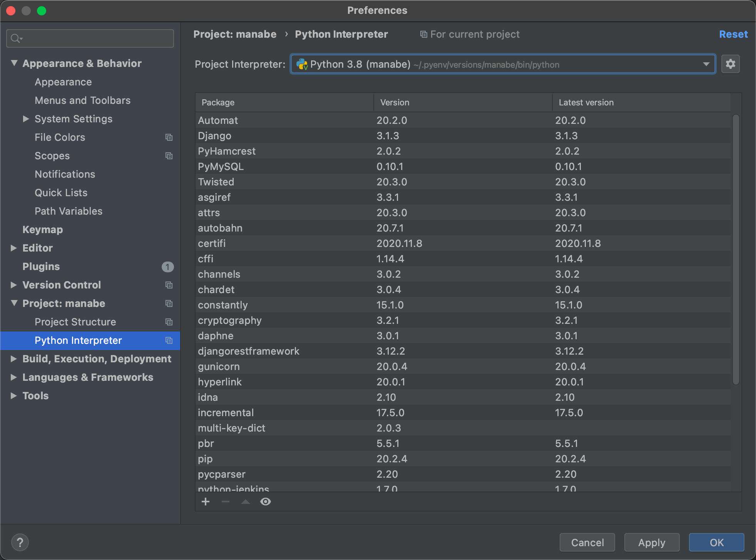Click Project: manabe breadcrumb
756x560 pixels.
point(235,34)
